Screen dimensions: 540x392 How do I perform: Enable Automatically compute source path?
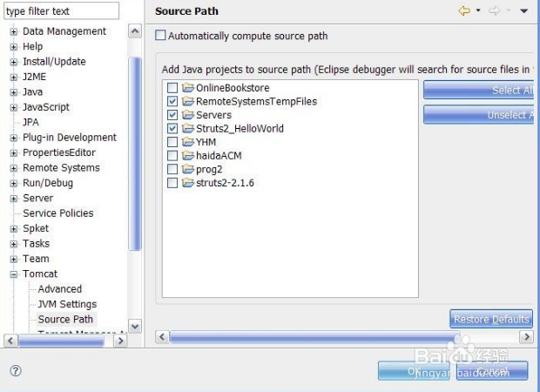[x=160, y=35]
